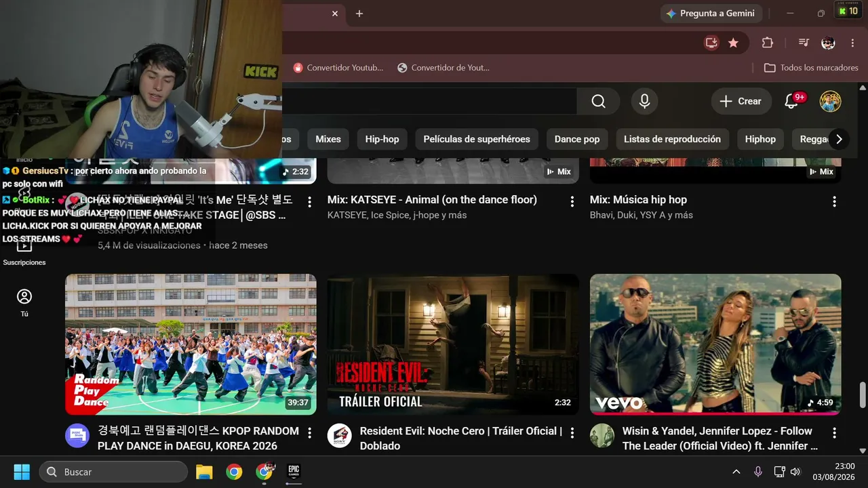The height and width of the screenshot is (488, 868).
Task: Click the page vertical scrollbar thumb
Action: point(863,395)
